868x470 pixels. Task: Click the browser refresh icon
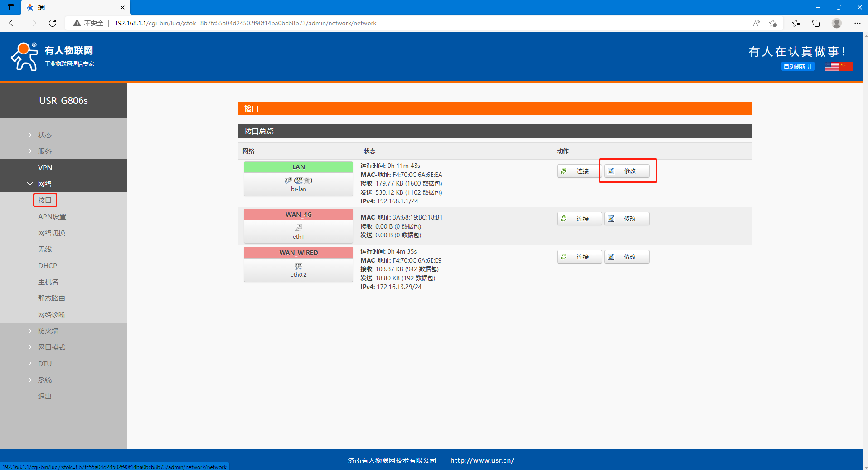pyautogui.click(x=53, y=23)
